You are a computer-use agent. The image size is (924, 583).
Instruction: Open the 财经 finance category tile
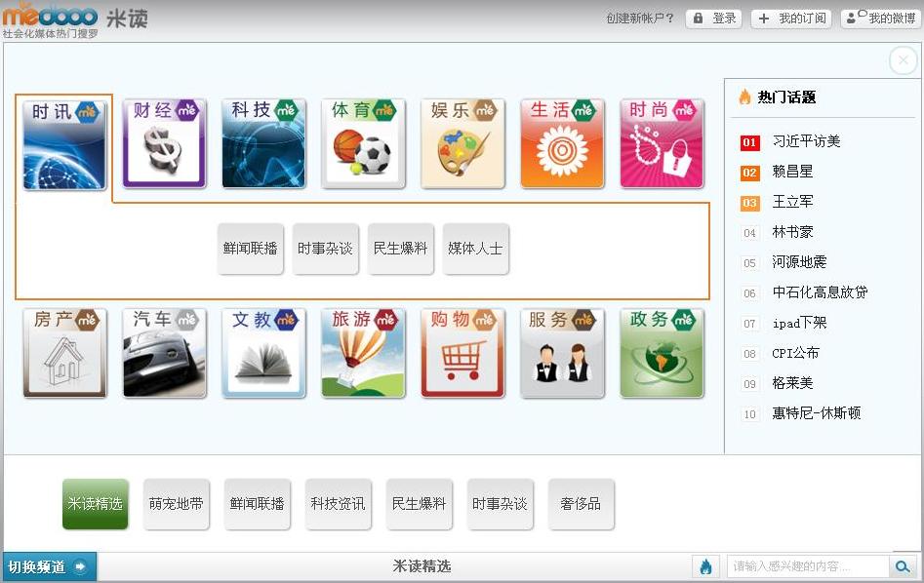tap(164, 143)
